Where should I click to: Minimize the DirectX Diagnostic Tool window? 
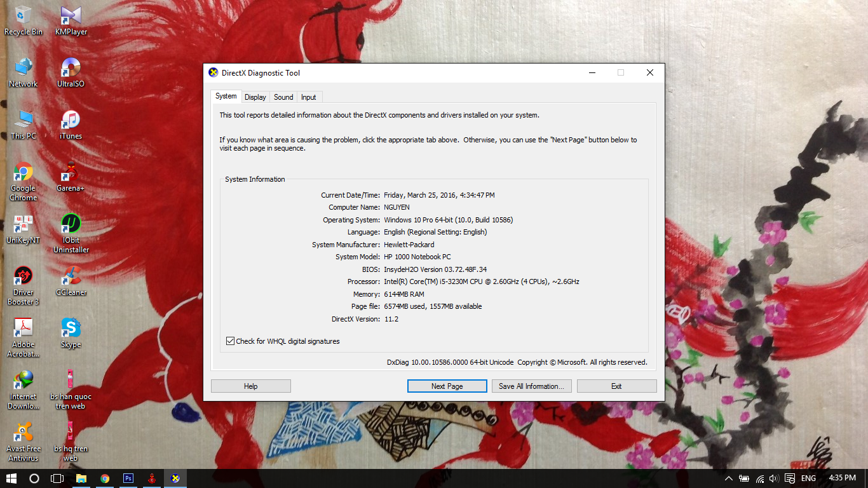(592, 72)
